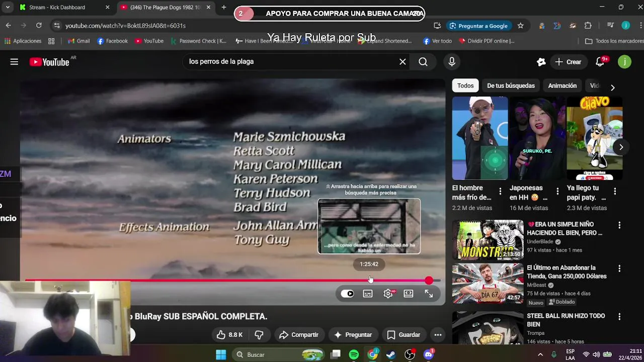Toggle subtitles in the video player
This screenshot has height=362, width=644.
(368, 294)
